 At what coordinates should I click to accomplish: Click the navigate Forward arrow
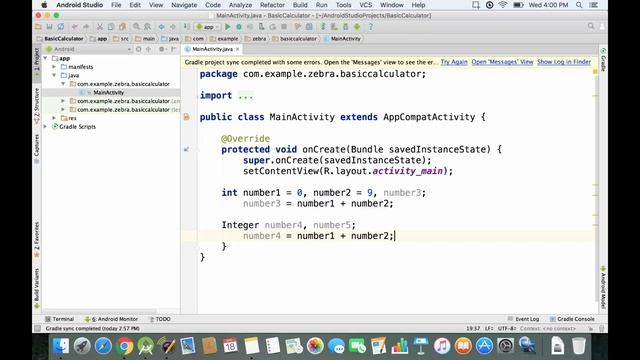(x=173, y=27)
